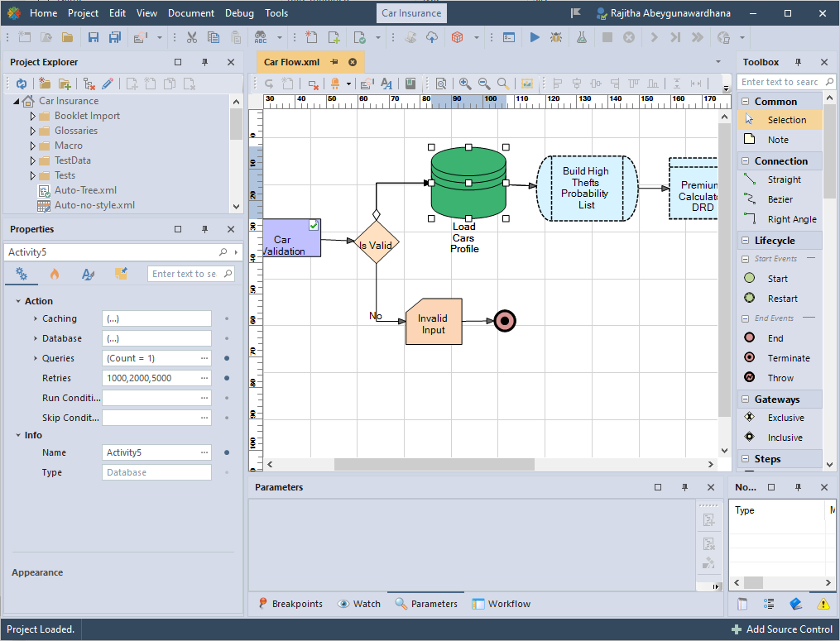The image size is (840, 641).
Task: Open the Debug menu
Action: pos(239,13)
